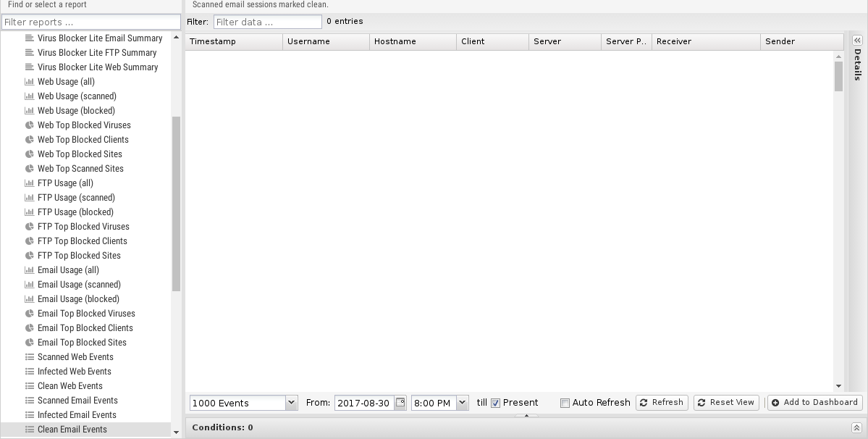Click the Filter data input field
The height and width of the screenshot is (439, 868).
pyautogui.click(x=267, y=22)
